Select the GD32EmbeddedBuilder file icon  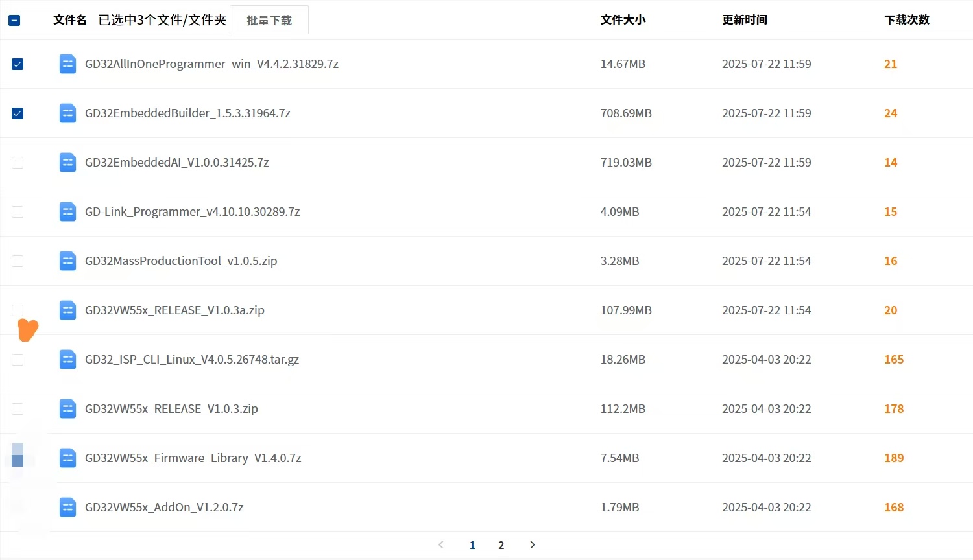67,113
